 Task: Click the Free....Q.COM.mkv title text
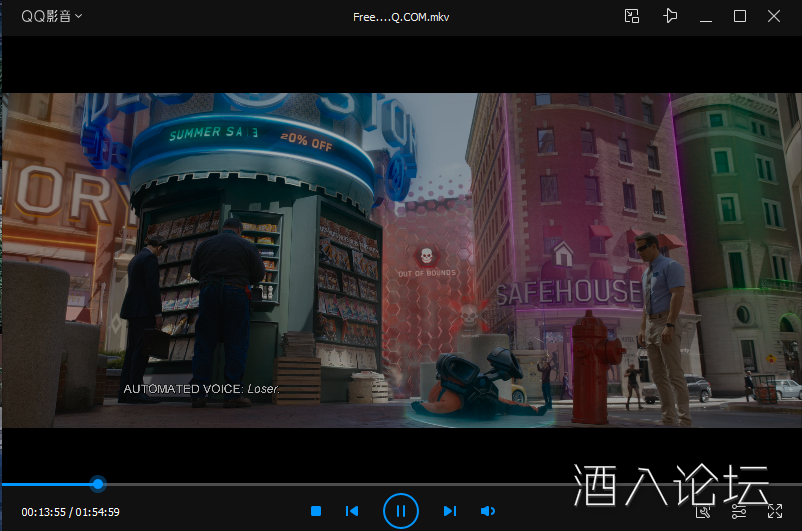401,17
